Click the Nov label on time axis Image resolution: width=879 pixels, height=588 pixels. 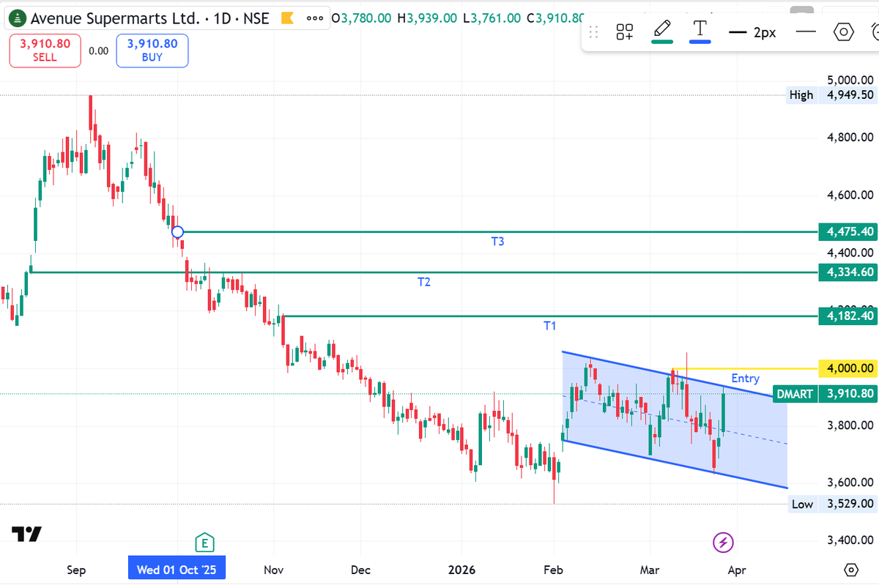click(x=273, y=570)
